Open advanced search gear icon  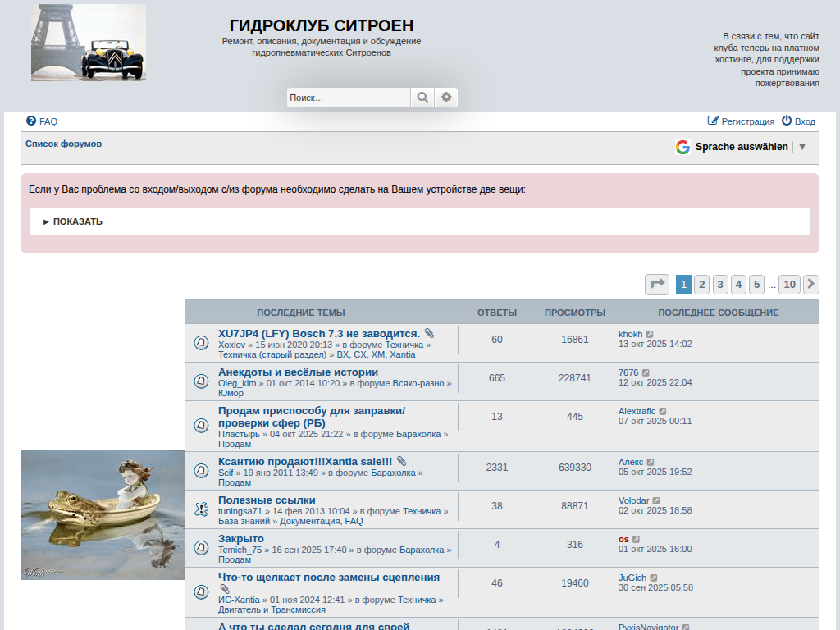tap(446, 98)
